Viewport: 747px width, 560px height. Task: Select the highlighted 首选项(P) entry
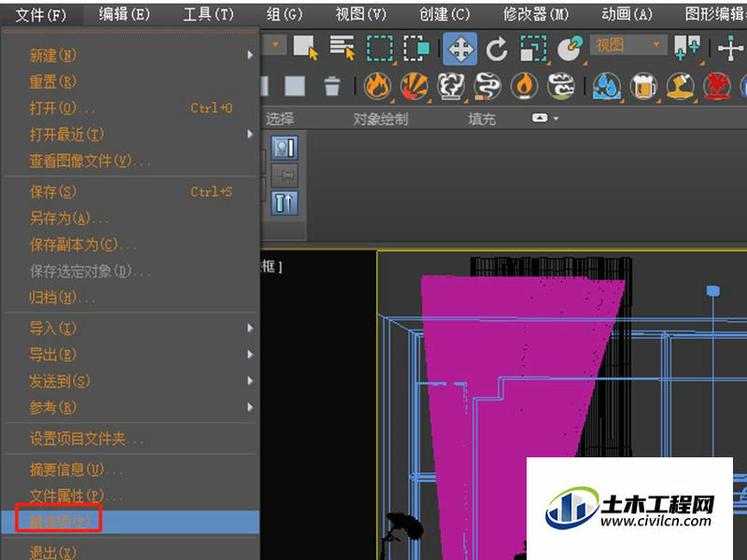point(131,522)
